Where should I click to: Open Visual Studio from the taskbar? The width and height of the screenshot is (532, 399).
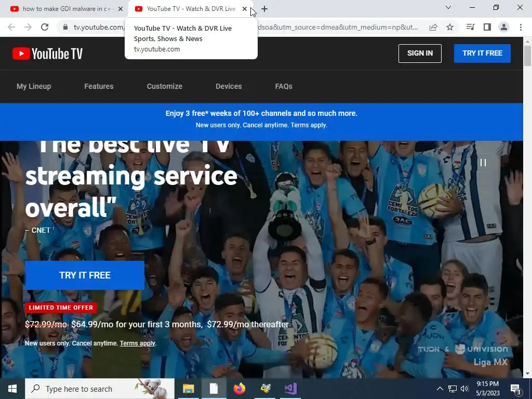[x=290, y=389]
